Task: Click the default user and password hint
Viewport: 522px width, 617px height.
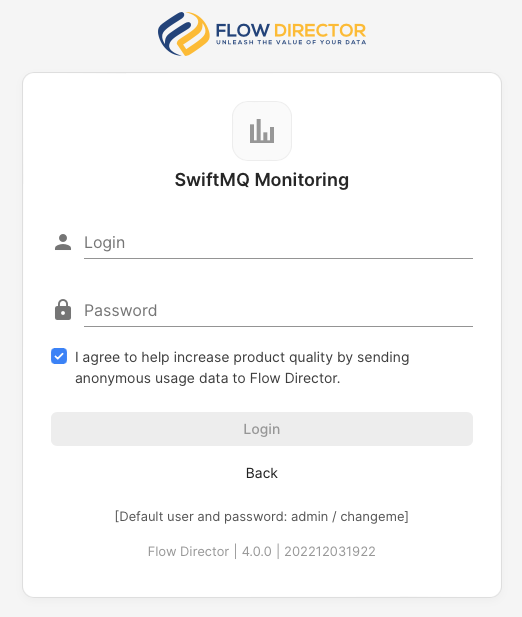Action: (x=262, y=516)
